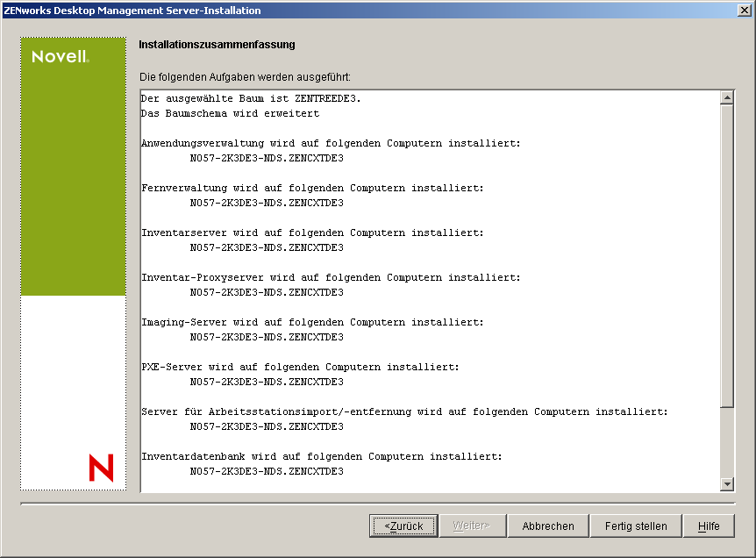
Task: Finish the setup with Fertig stellen
Action: 636,526
